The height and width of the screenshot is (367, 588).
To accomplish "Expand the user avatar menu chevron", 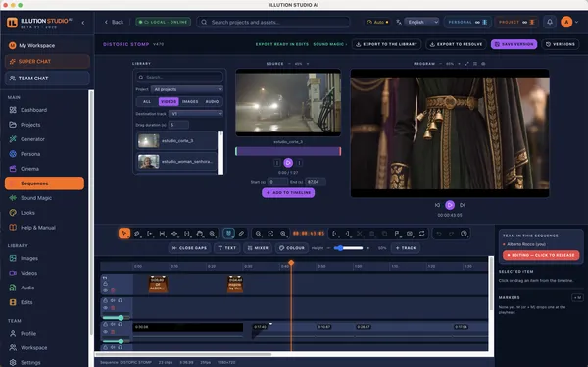I will (576, 22).
